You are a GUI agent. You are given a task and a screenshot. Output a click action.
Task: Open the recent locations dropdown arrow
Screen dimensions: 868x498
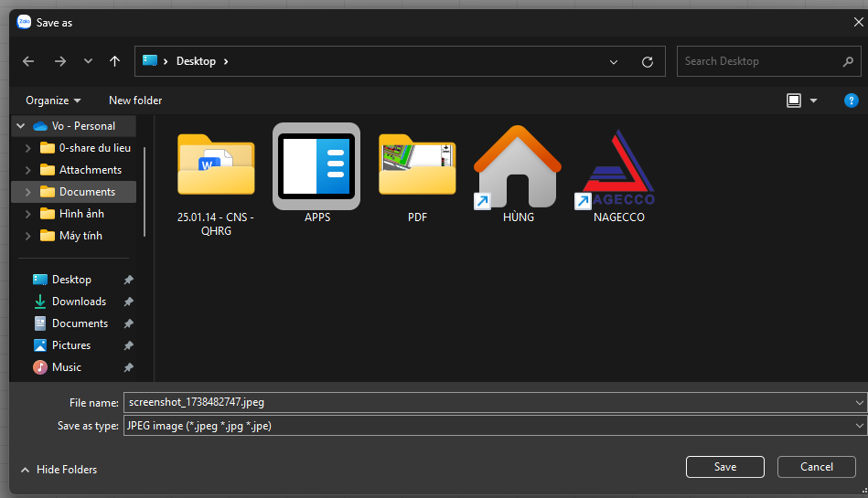[88, 61]
